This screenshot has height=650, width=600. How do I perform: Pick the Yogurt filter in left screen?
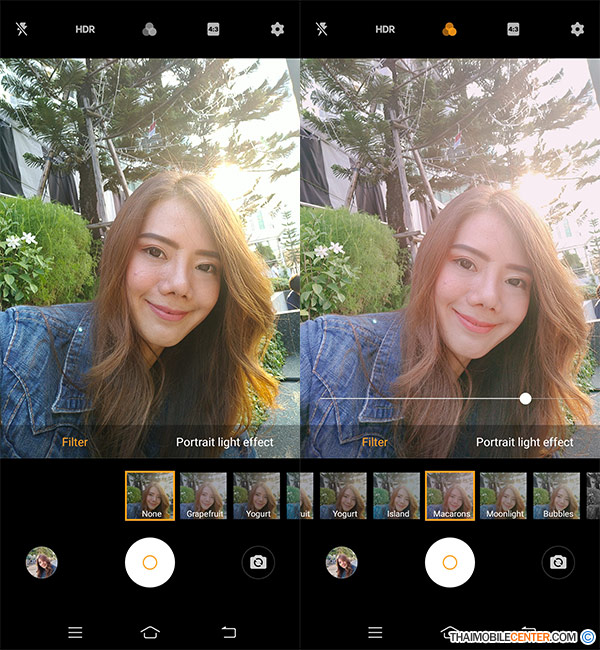257,496
